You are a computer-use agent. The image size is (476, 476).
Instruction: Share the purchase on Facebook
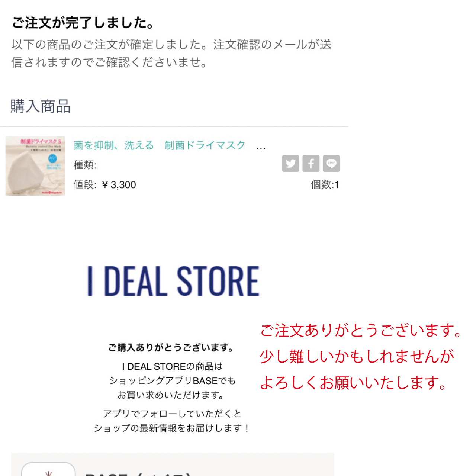coord(311,164)
